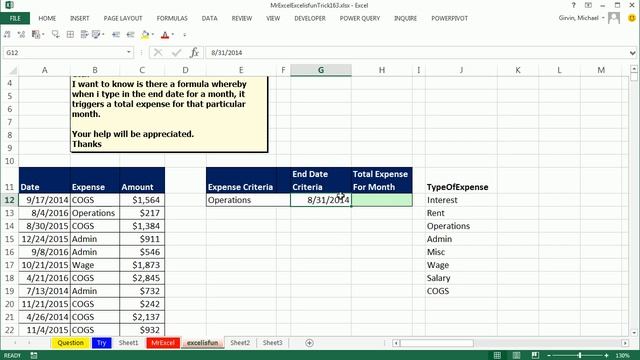Click the horizontal scrollbar right arrow

(625, 343)
